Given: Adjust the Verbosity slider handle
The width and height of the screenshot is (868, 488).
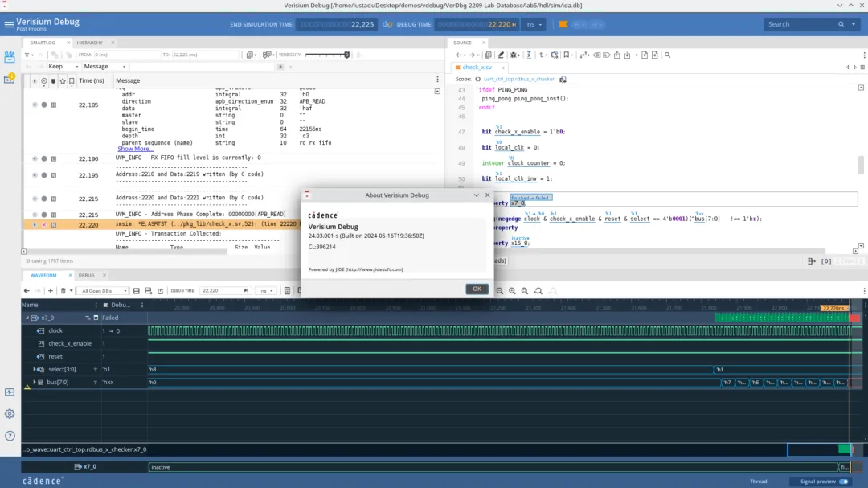Looking at the screenshot, I should [347, 55].
